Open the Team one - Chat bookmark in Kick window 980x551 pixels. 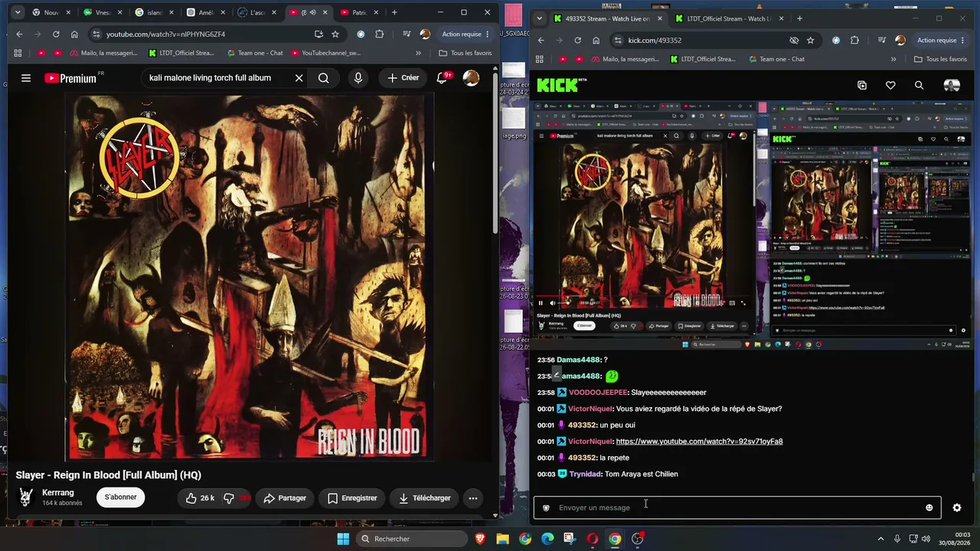point(776,59)
